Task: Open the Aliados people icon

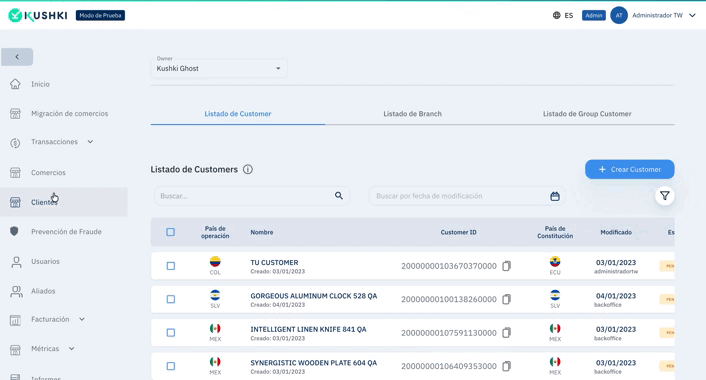Action: (16, 292)
